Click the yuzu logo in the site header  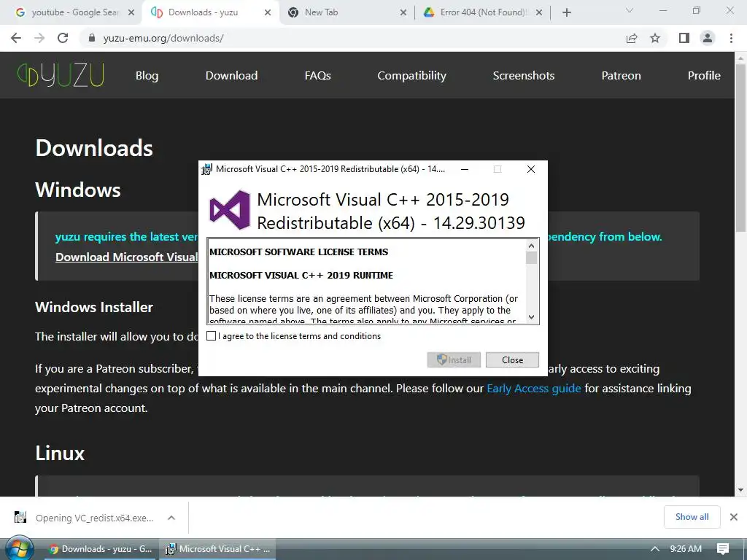tap(61, 75)
